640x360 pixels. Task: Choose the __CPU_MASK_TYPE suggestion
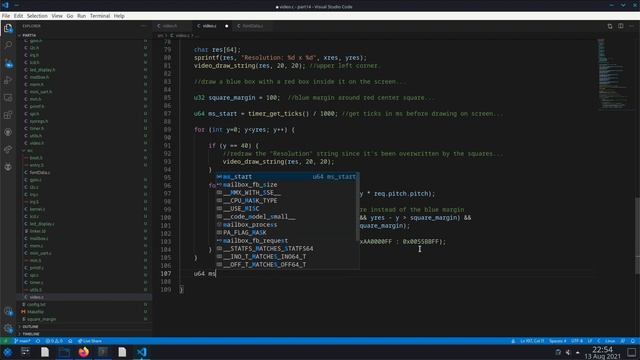click(287, 201)
